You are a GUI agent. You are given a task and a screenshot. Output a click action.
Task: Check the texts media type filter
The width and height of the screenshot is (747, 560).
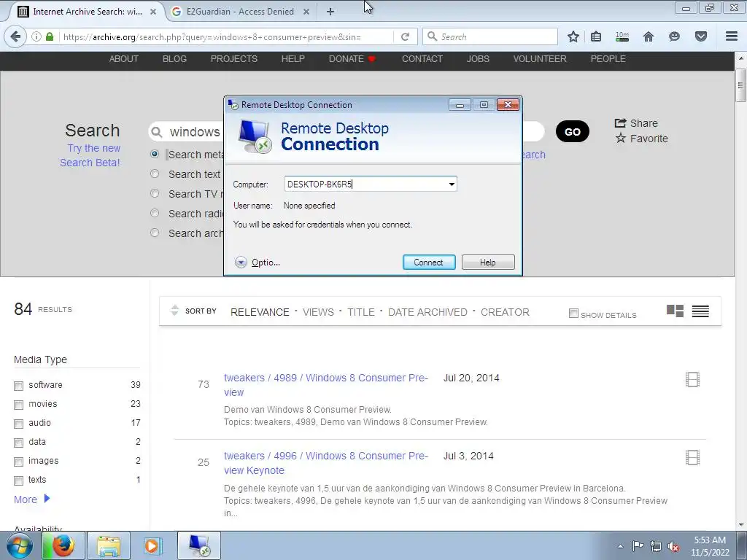point(18,481)
